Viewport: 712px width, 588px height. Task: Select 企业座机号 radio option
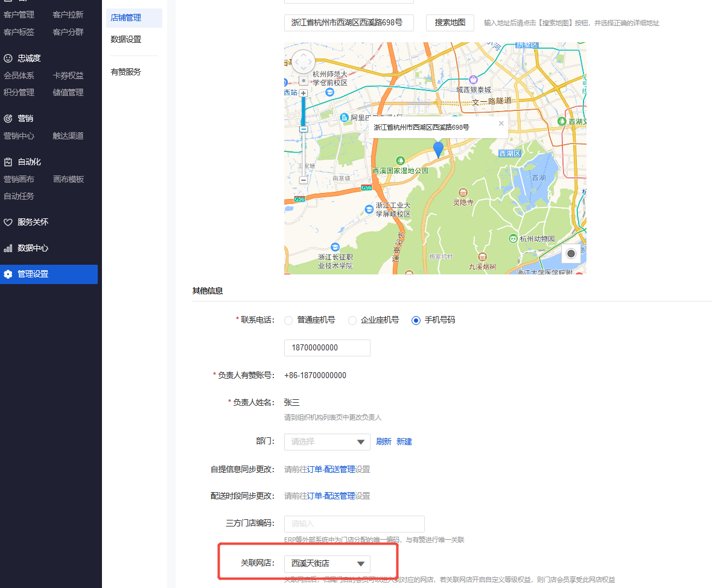[x=352, y=320]
